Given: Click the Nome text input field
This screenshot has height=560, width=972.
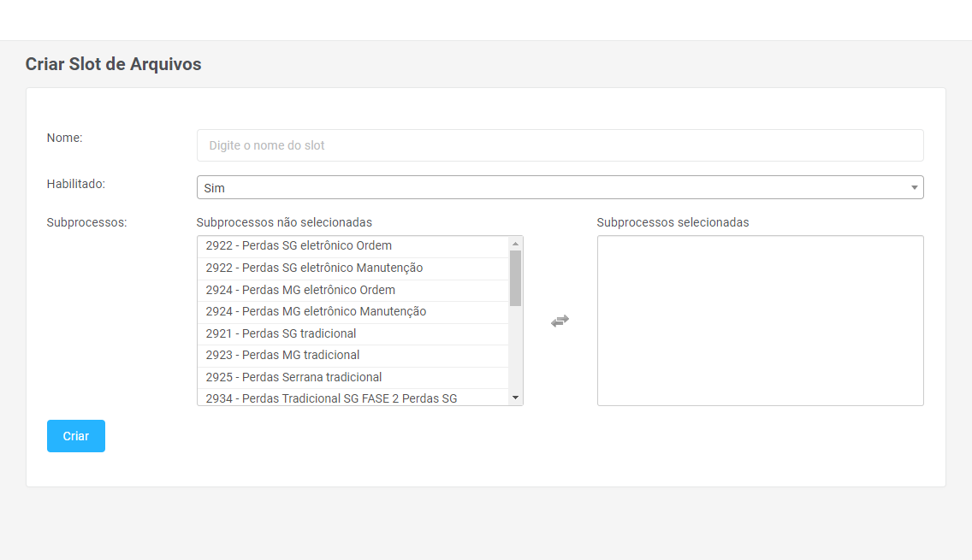Looking at the screenshot, I should pos(560,145).
